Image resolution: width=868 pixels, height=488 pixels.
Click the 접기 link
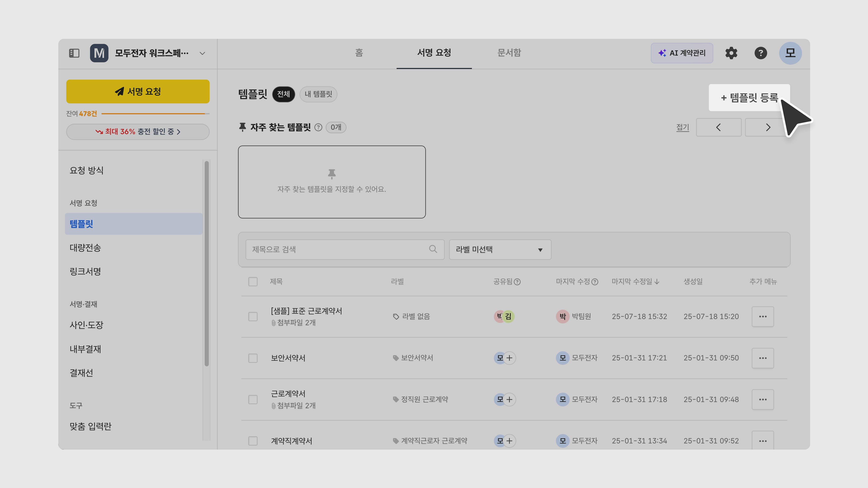(x=682, y=127)
